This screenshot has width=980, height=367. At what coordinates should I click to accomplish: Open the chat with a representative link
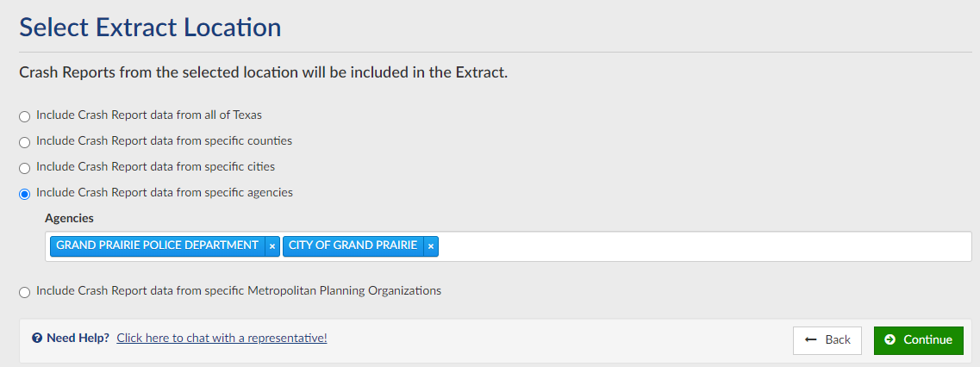pyautogui.click(x=222, y=338)
